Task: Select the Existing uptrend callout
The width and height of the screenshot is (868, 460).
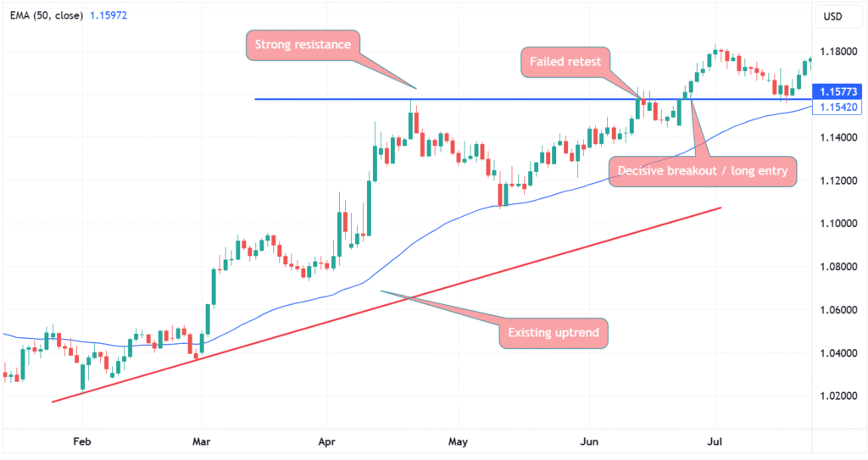Action: coord(554,333)
